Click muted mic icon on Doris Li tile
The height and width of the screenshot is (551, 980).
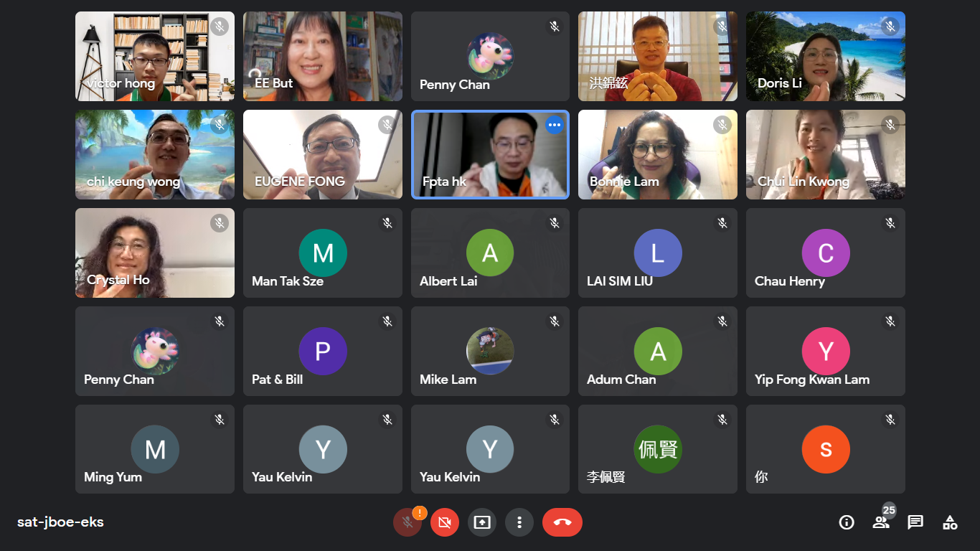(x=890, y=27)
